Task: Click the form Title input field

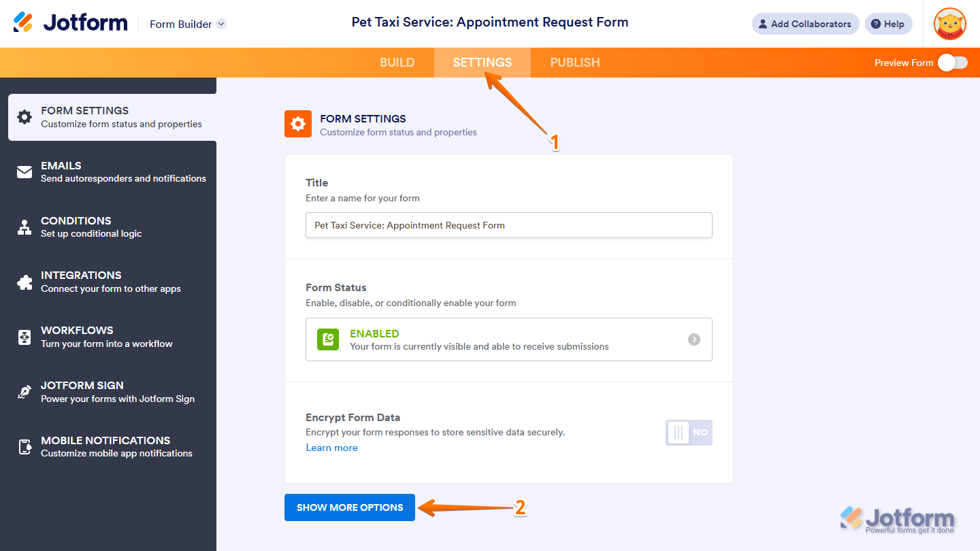Action: 508,225
